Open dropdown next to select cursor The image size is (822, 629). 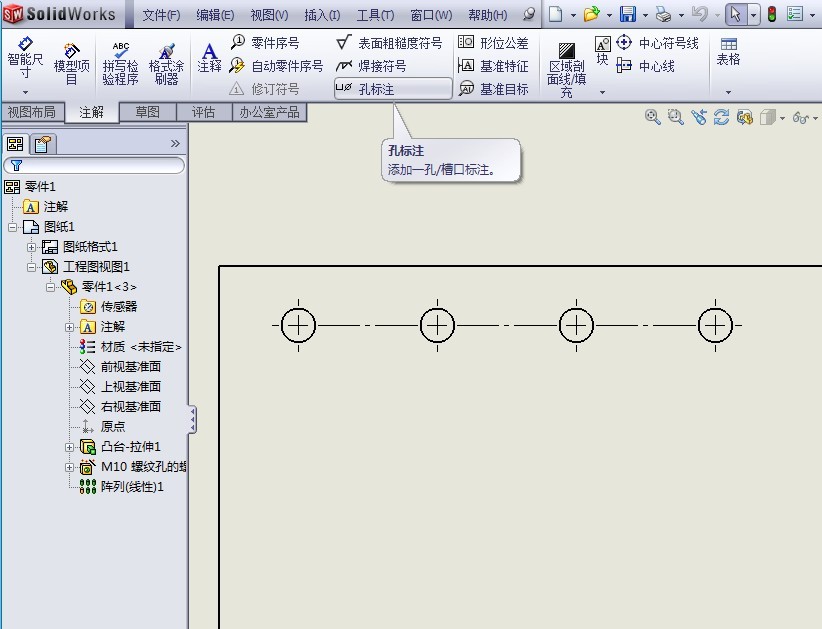753,15
